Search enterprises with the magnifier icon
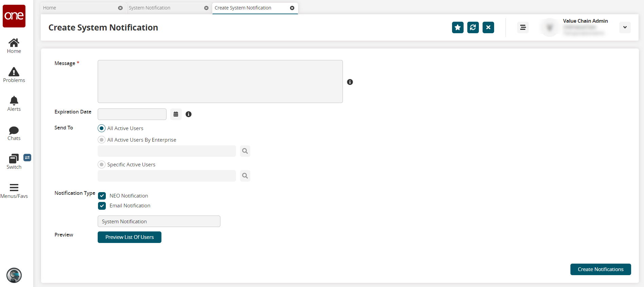The height and width of the screenshot is (287, 644). point(245,151)
